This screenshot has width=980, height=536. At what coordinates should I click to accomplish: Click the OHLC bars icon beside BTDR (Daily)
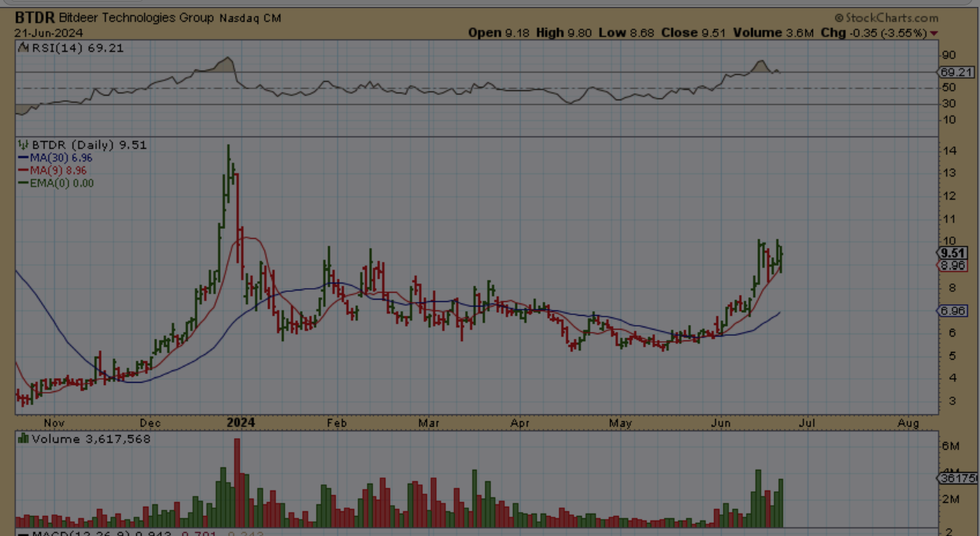click(22, 145)
